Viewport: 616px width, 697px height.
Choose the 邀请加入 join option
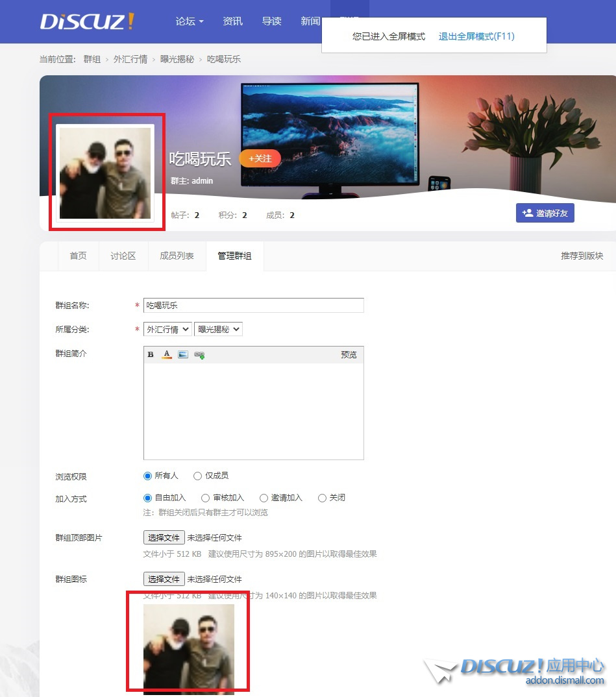[264, 498]
